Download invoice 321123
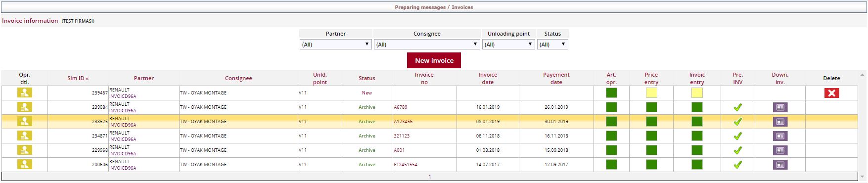868x183 pixels. coord(780,136)
